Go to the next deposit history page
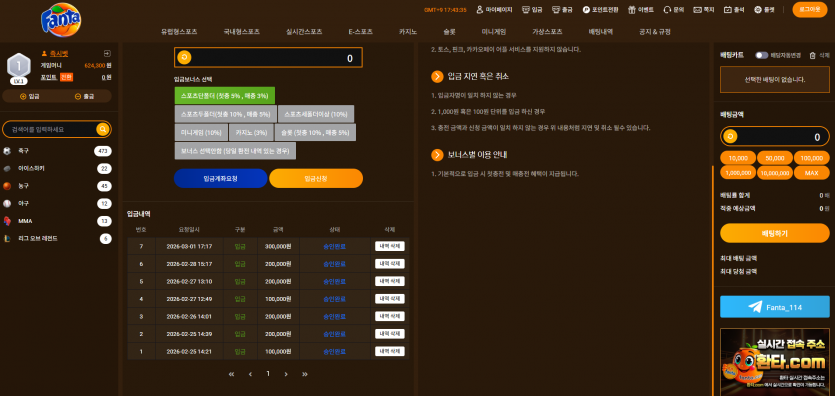This screenshot has width=835, height=396. click(286, 374)
